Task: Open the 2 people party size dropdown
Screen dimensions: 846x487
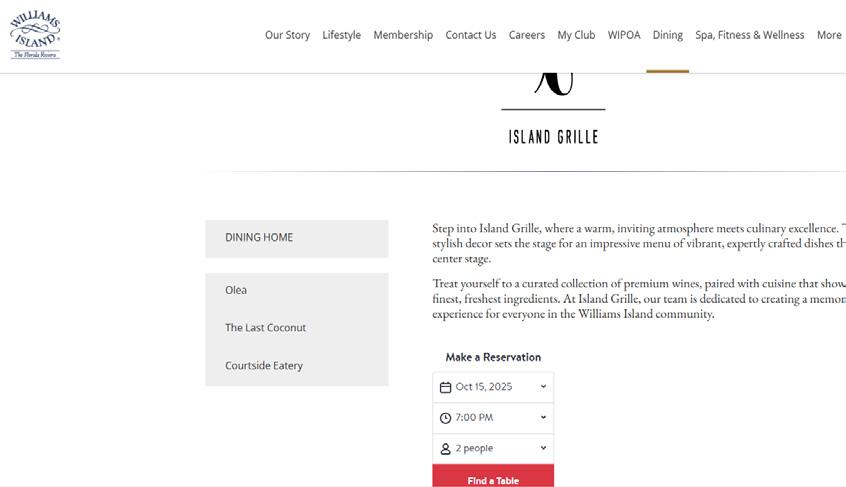Action: tap(493, 448)
